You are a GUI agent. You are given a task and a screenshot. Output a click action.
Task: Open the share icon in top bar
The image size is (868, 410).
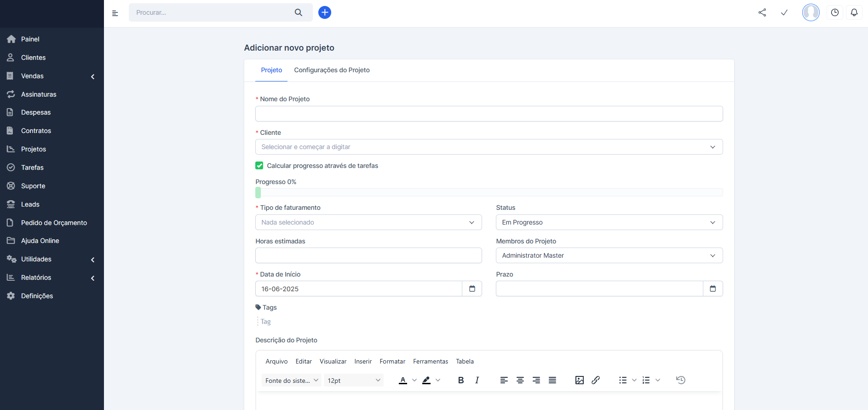point(762,12)
